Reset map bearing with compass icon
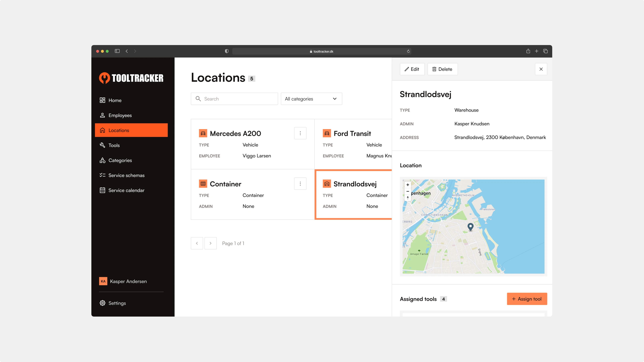 [x=408, y=198]
